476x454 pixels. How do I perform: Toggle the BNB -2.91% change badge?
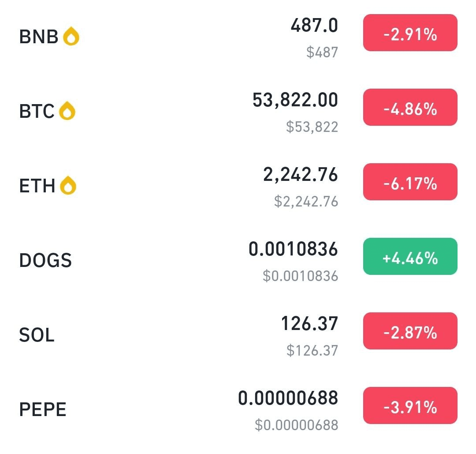pyautogui.click(x=410, y=33)
